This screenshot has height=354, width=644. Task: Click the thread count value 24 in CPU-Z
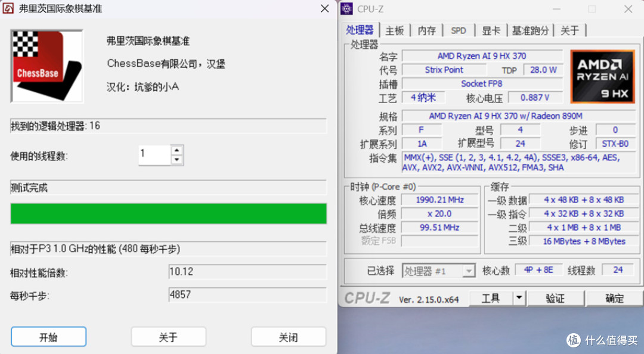[618, 270]
